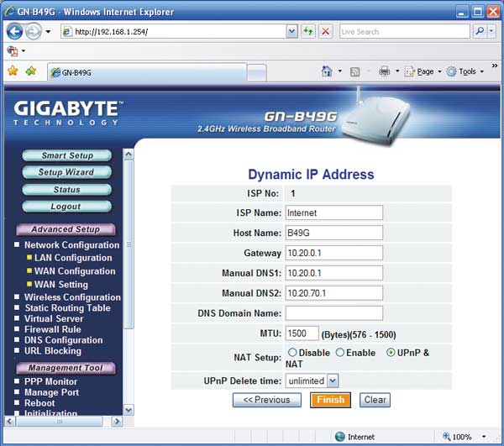Select the UPnP & NAT radio button
Image resolution: width=504 pixels, height=446 pixels.
(391, 353)
